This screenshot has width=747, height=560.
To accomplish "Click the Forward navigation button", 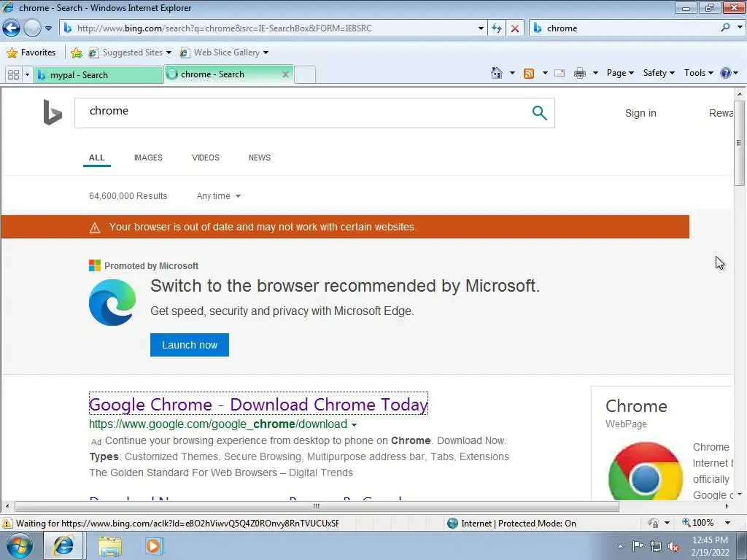I will tap(32, 28).
